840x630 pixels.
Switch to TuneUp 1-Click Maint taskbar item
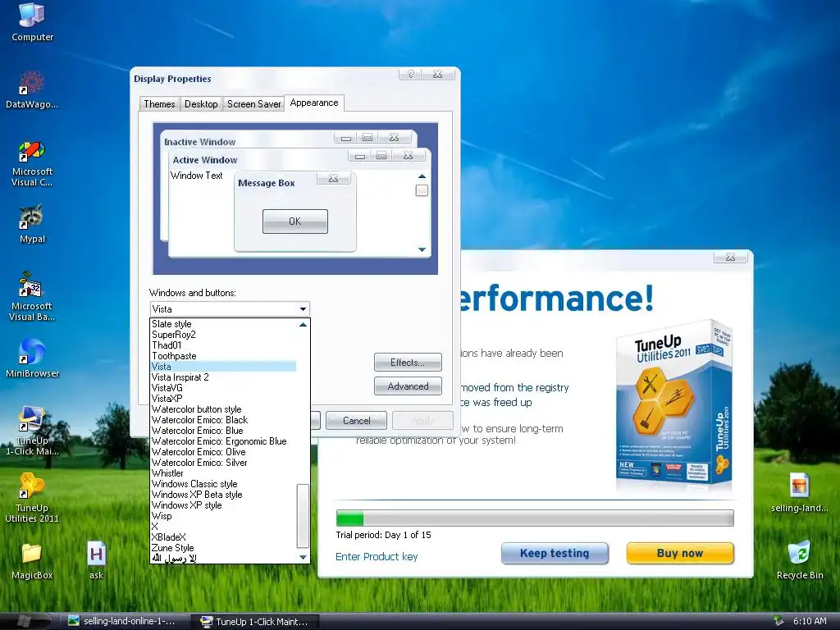tap(254, 622)
